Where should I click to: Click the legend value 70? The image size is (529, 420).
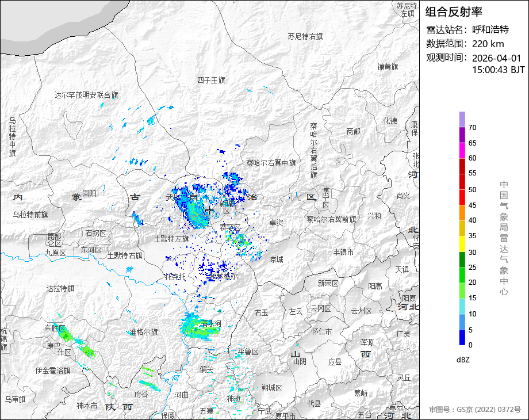pyautogui.click(x=472, y=128)
